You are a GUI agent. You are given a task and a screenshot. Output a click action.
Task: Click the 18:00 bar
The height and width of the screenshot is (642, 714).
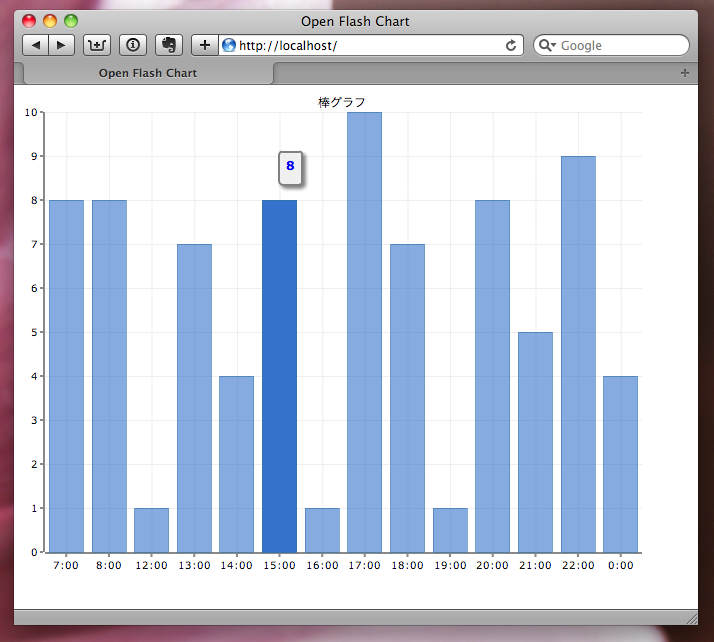[x=408, y=398]
